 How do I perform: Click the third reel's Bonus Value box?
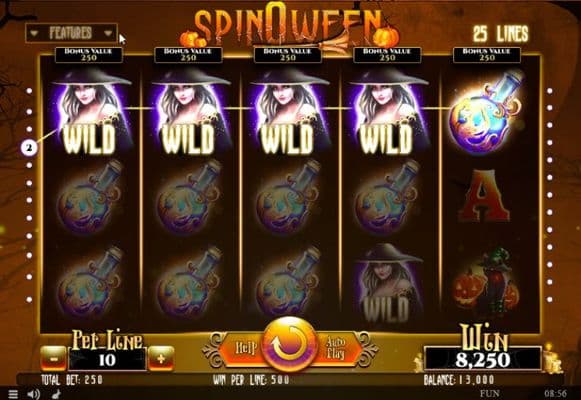(288, 55)
